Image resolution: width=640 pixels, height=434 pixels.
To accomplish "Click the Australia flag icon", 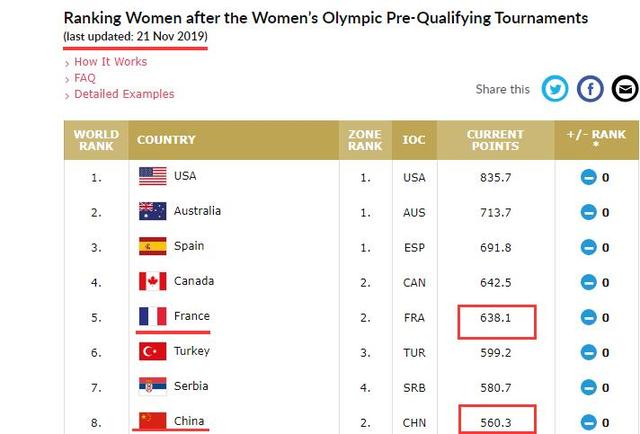I will click(x=153, y=211).
